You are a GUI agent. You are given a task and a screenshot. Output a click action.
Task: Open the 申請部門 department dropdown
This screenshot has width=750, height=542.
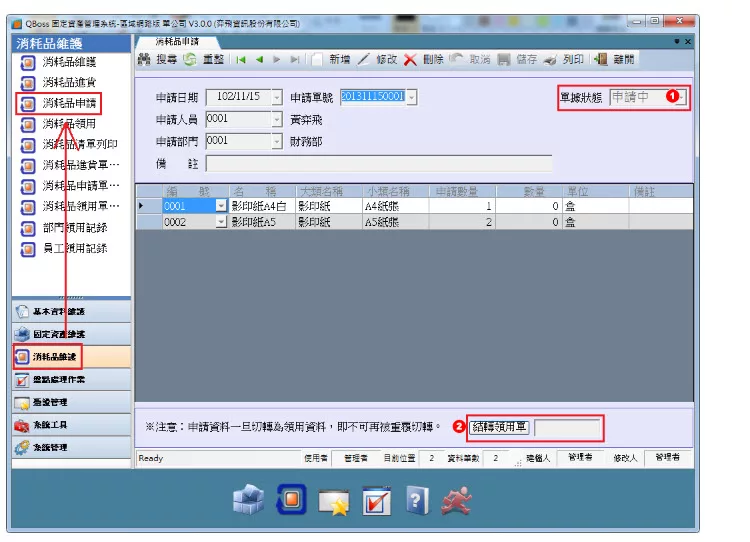(277, 141)
